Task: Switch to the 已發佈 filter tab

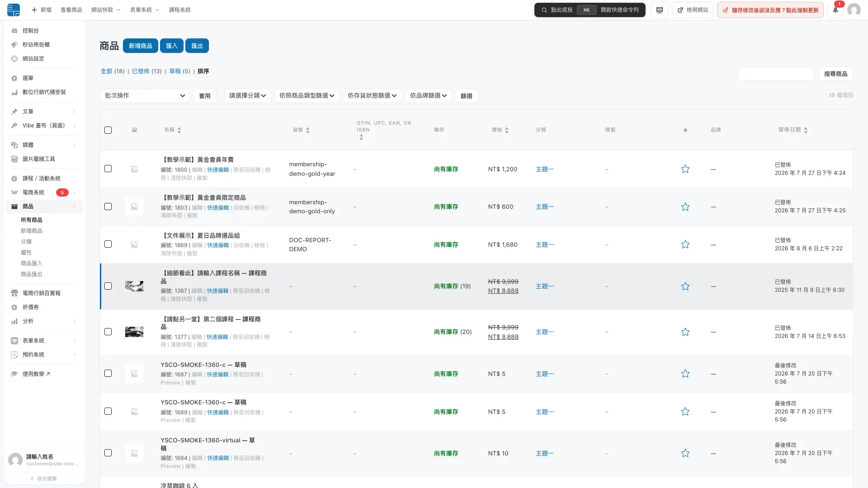Action: [x=141, y=71]
